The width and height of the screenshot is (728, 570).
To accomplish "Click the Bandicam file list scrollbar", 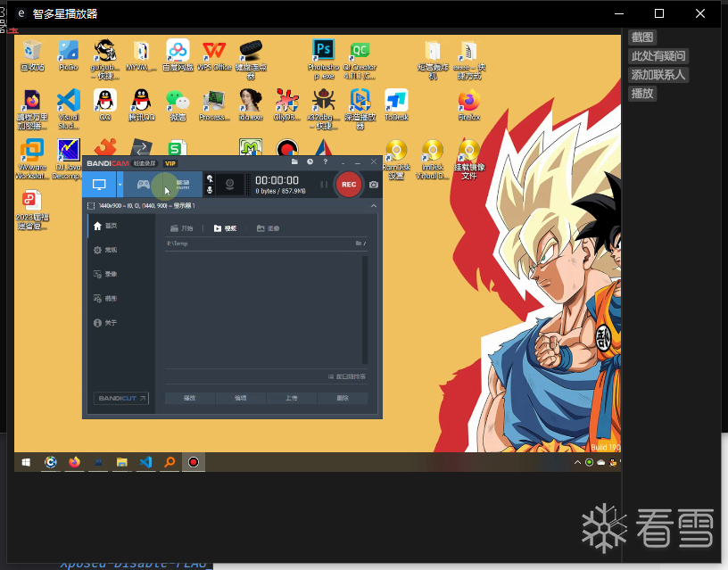I will [x=365, y=310].
